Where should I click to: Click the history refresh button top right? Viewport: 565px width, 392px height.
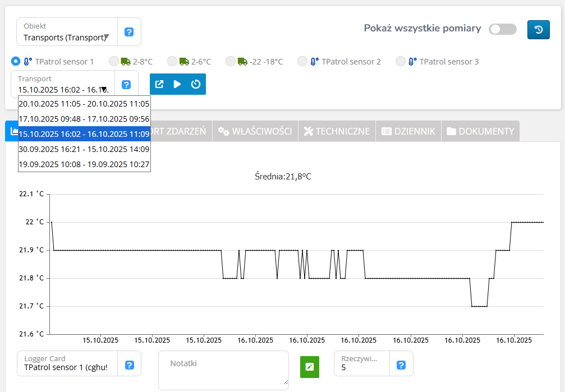tap(538, 30)
